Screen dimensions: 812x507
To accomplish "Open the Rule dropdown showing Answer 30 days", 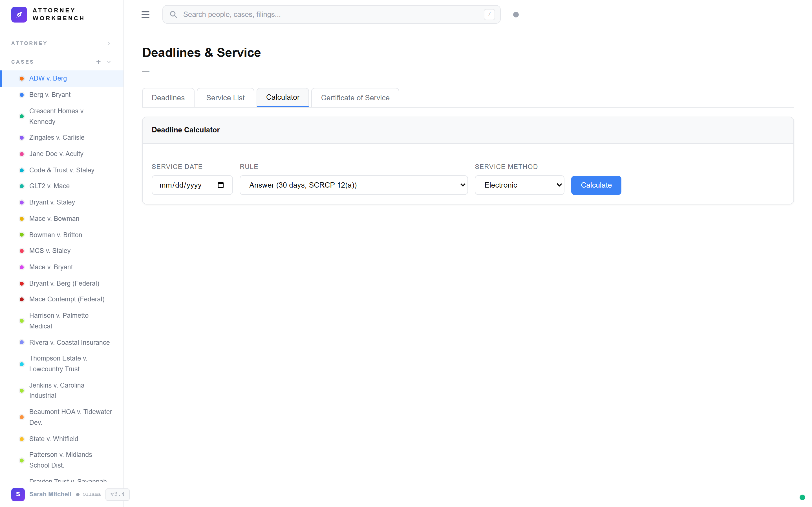I will click(353, 185).
